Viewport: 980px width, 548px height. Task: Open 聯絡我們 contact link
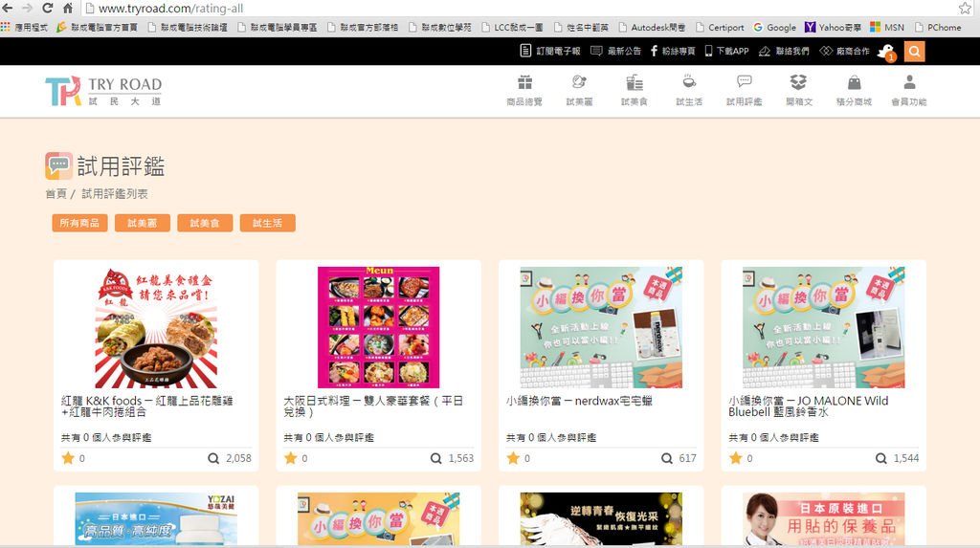(784, 52)
